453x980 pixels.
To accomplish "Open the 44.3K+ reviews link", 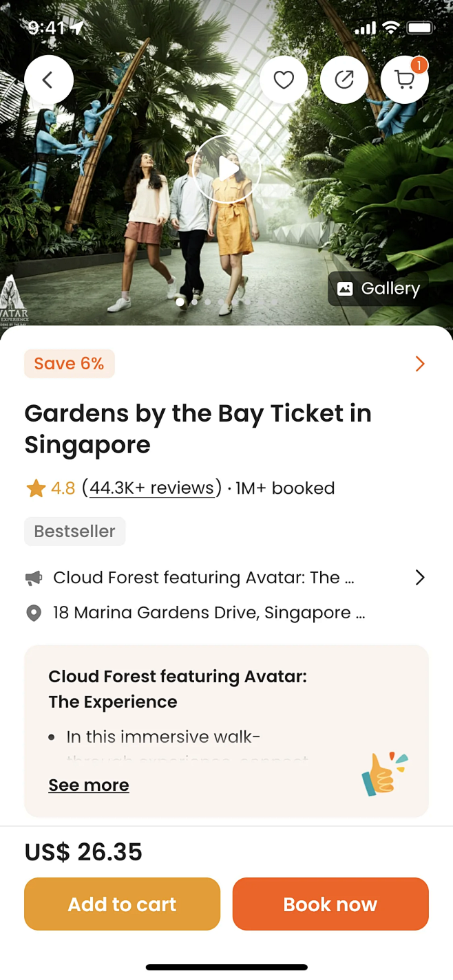I will 152,488.
